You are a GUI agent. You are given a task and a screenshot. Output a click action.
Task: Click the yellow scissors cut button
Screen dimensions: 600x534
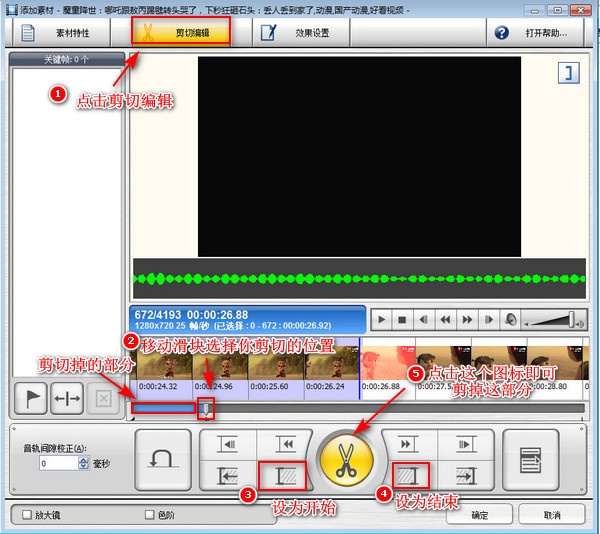pos(346,460)
